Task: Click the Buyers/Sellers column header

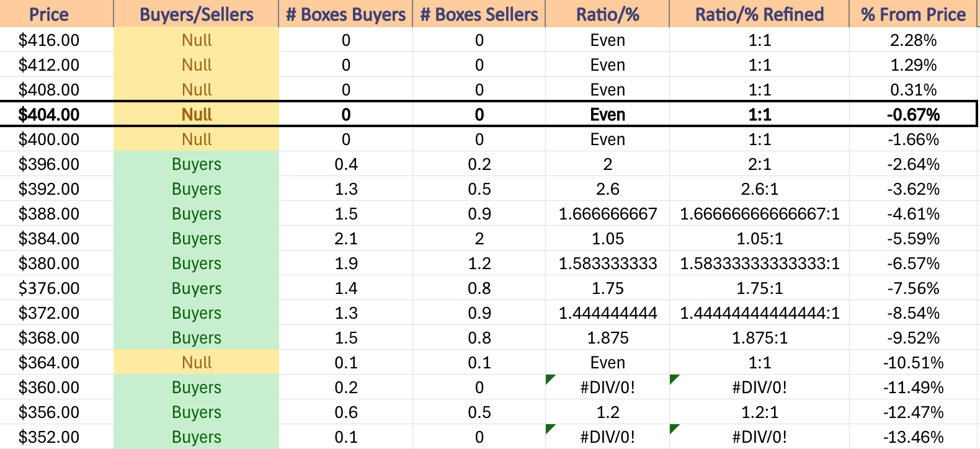Action: click(196, 14)
